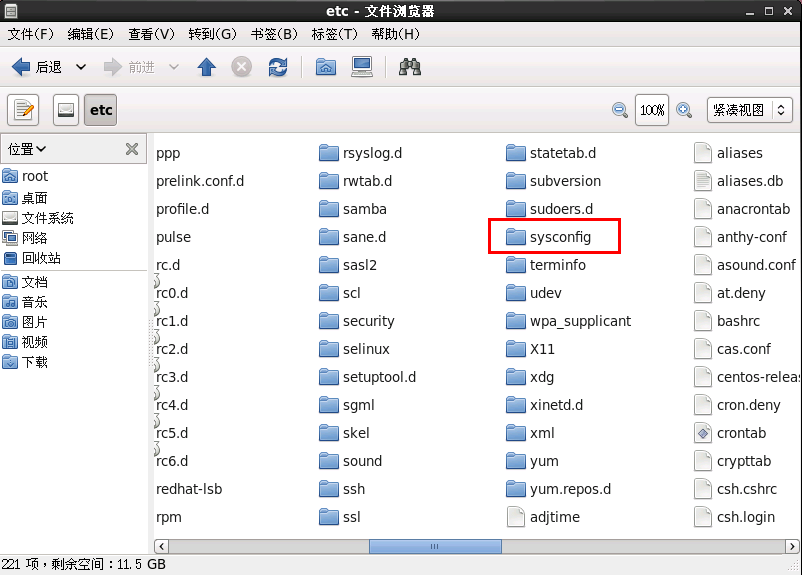Zoom out with the minus magnifier
The image size is (802, 575).
coord(620,110)
